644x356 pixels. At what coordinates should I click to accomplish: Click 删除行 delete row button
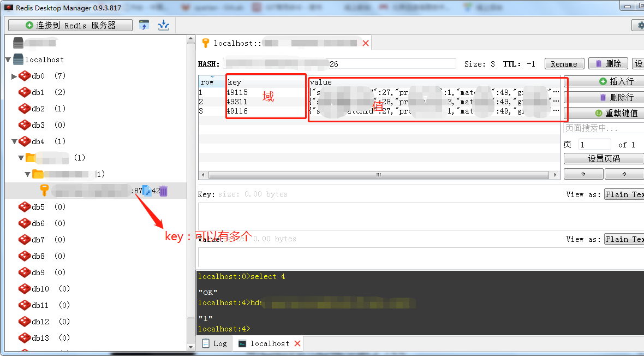pos(604,97)
